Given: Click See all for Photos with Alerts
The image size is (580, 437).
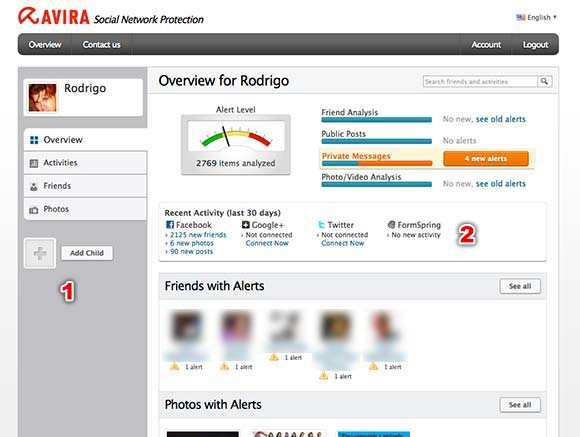Looking at the screenshot, I should click(x=520, y=405).
